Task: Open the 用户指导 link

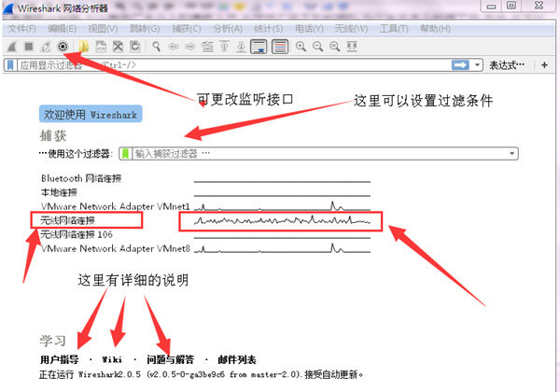Action: 60,359
